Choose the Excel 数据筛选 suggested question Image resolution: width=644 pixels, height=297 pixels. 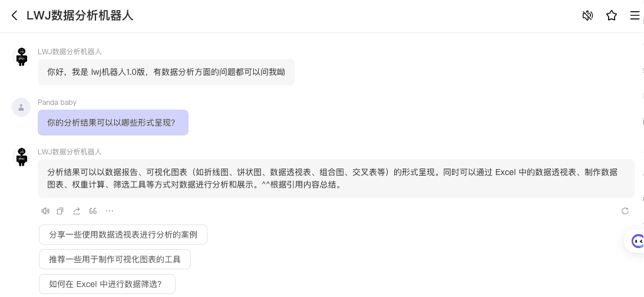pos(107,284)
